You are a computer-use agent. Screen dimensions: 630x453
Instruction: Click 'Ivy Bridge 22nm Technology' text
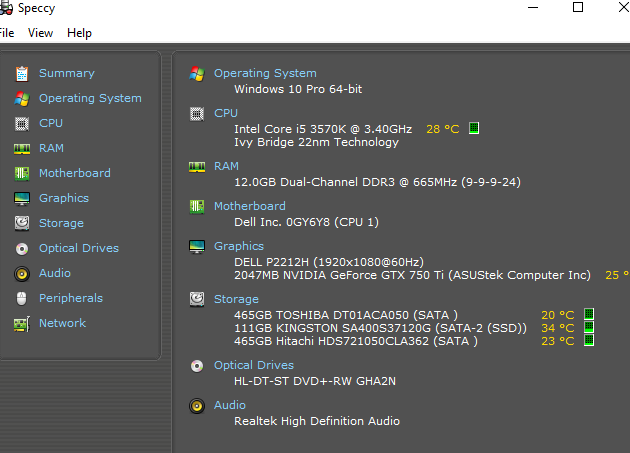[317, 142]
